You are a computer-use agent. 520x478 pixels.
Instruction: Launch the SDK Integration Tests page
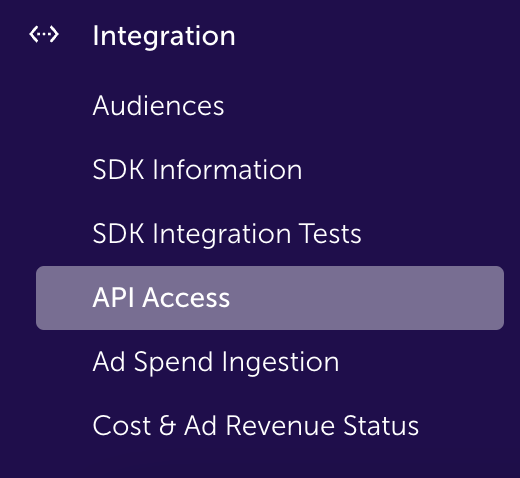click(x=227, y=234)
